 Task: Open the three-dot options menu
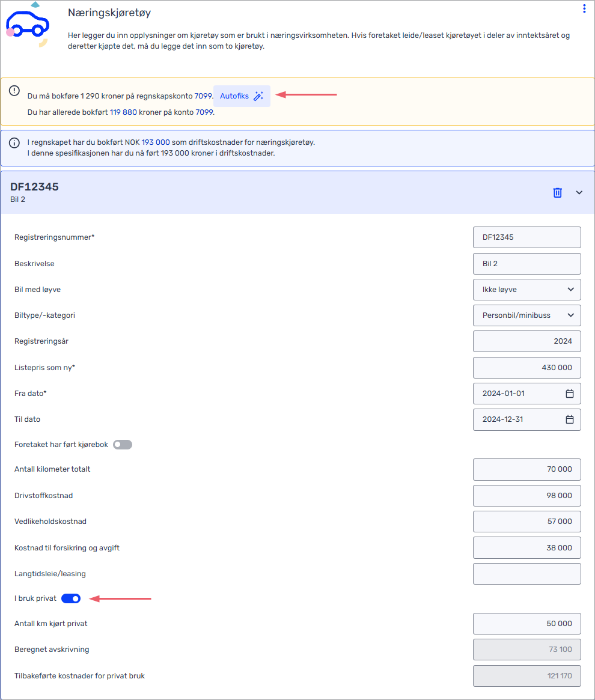click(584, 8)
